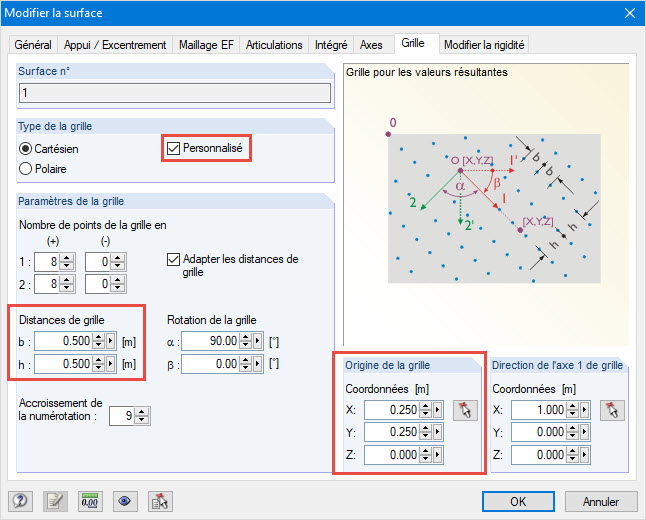Viewport: 646px width, 520px height.
Task: Open the Articulations tab
Action: 274,45
